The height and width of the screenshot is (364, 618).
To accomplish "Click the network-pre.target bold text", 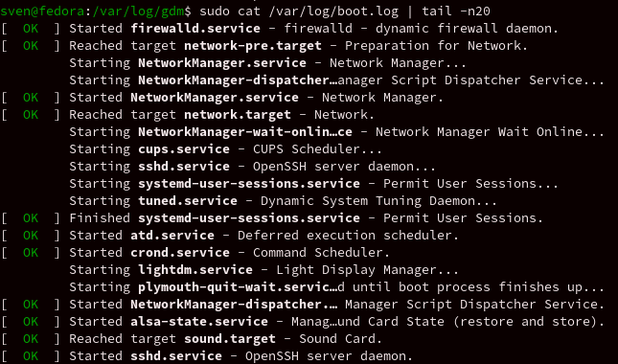I will (x=253, y=46).
